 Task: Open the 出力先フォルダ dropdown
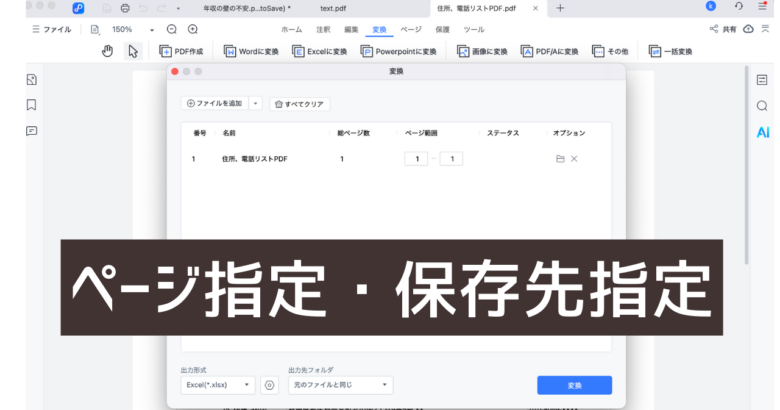click(x=340, y=385)
